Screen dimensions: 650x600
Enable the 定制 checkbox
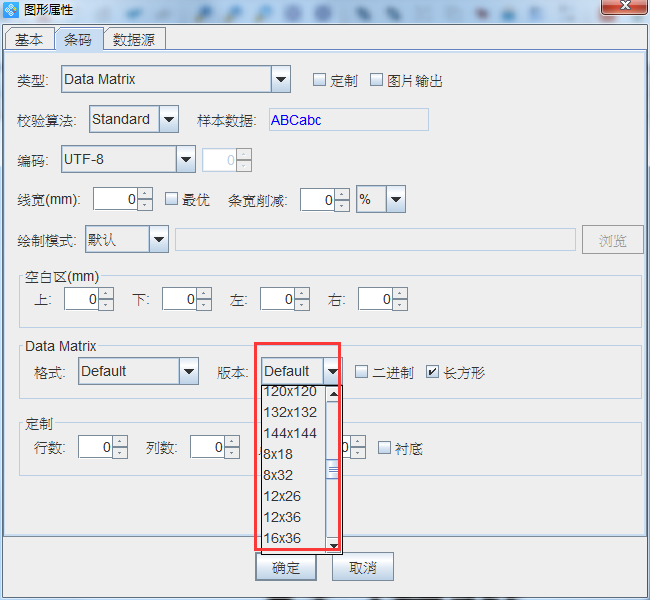pyautogui.click(x=320, y=80)
